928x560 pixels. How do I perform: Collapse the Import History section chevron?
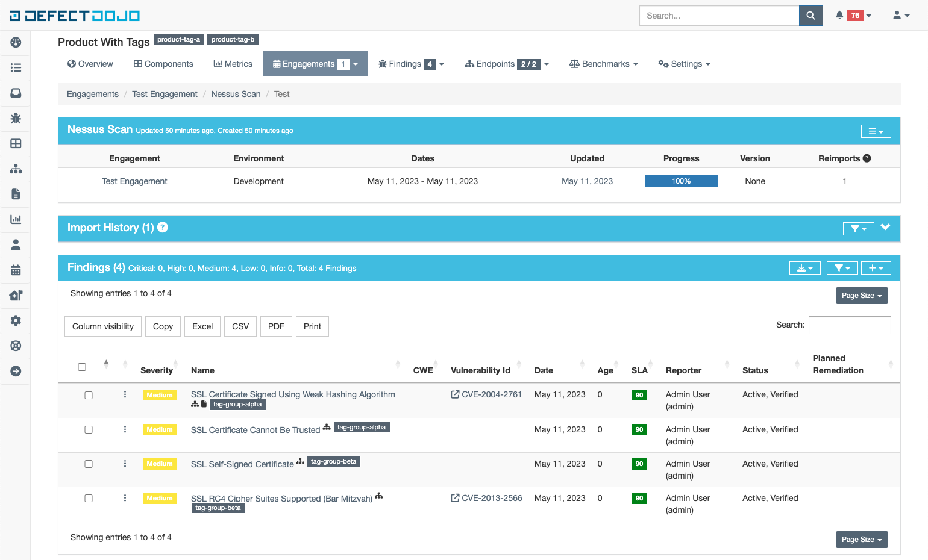pos(885,228)
